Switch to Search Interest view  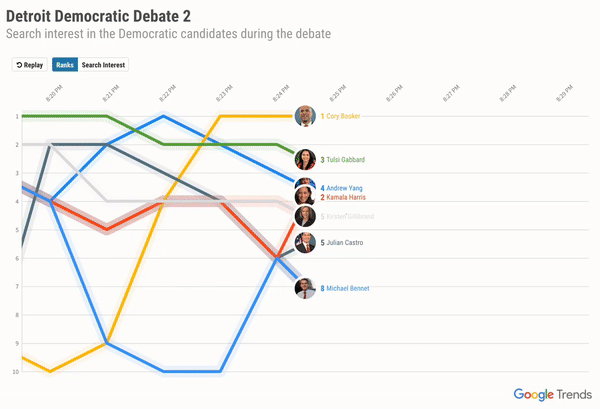(104, 65)
